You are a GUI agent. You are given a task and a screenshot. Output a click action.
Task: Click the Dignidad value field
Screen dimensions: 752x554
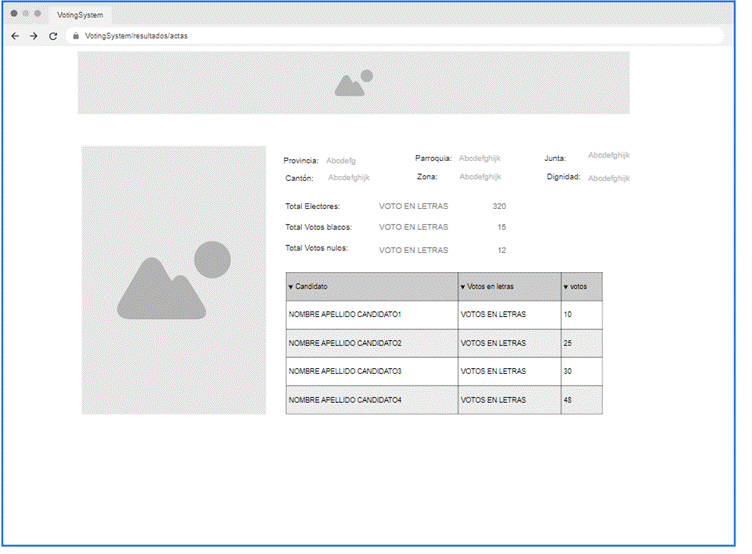coord(608,178)
